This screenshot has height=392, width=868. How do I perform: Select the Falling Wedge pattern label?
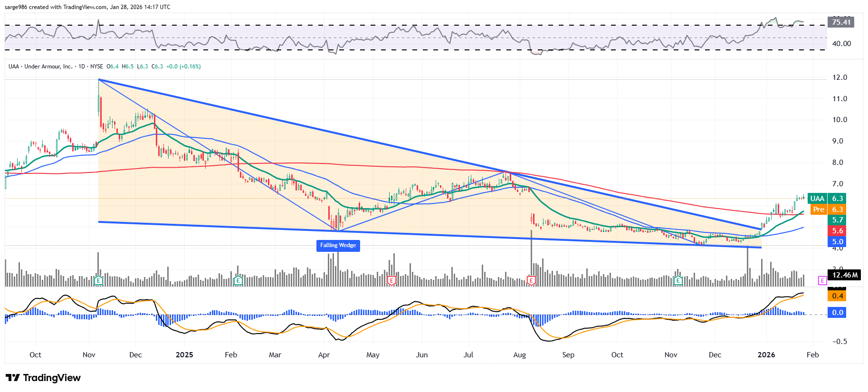click(338, 245)
